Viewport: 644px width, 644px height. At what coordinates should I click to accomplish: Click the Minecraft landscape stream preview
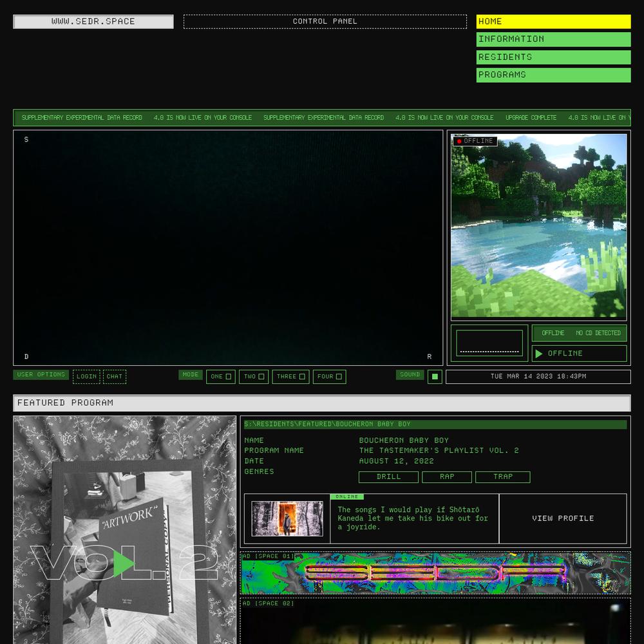pyautogui.click(x=539, y=225)
